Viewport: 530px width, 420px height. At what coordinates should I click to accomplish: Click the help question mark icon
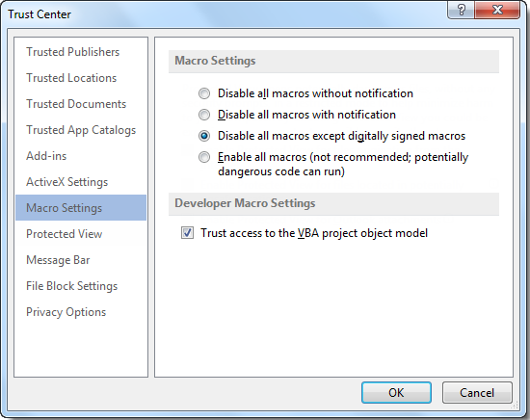pos(461,10)
